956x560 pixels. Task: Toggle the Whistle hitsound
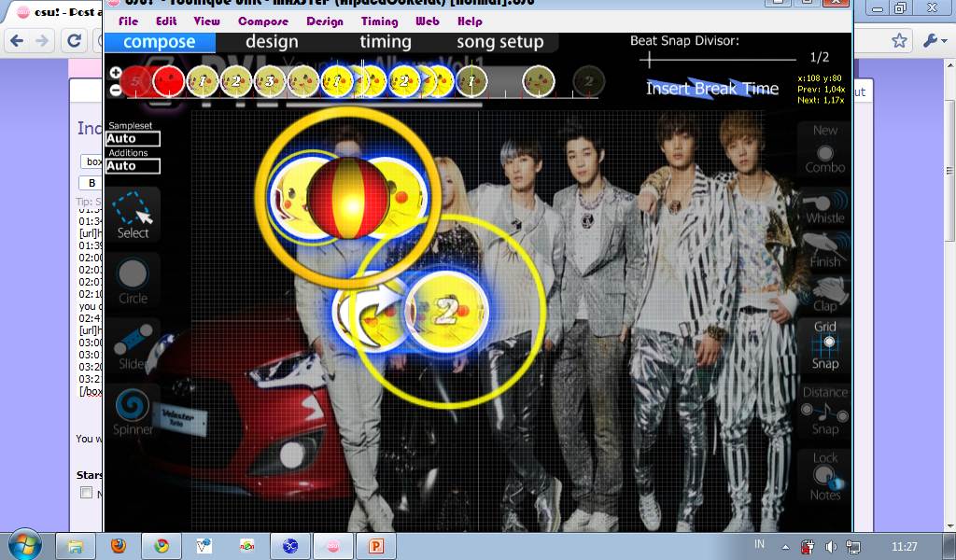pyautogui.click(x=824, y=206)
